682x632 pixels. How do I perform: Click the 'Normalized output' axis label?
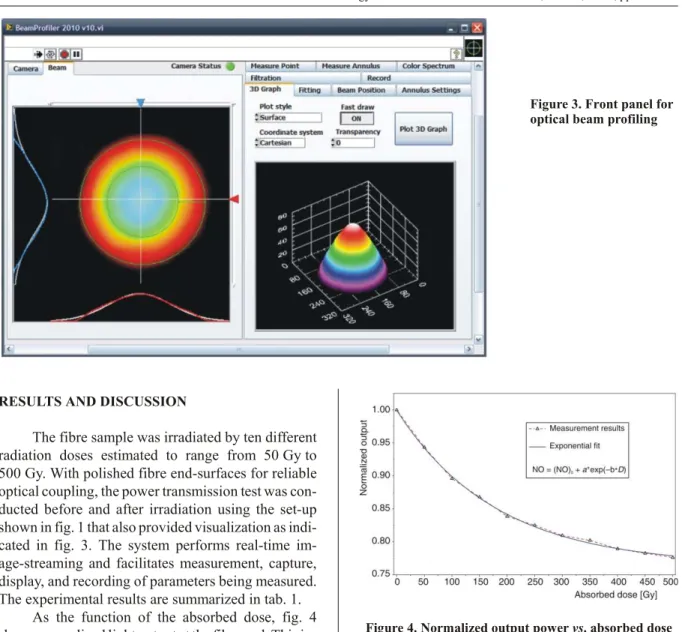click(364, 458)
